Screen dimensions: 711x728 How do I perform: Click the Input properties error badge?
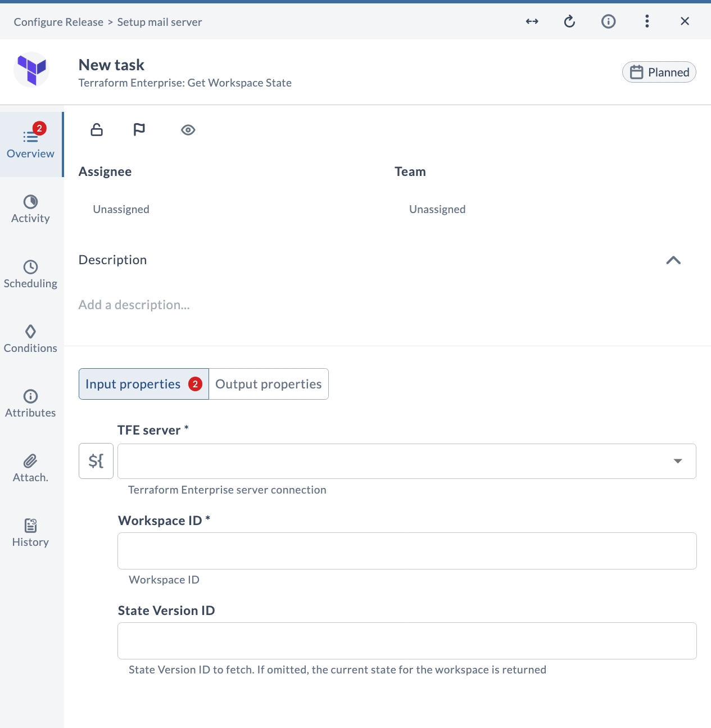[195, 384]
